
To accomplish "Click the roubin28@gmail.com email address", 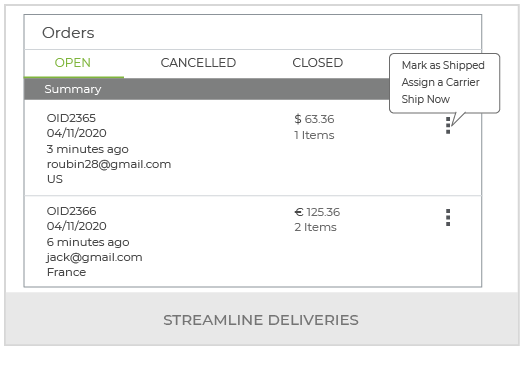I will (x=109, y=164).
